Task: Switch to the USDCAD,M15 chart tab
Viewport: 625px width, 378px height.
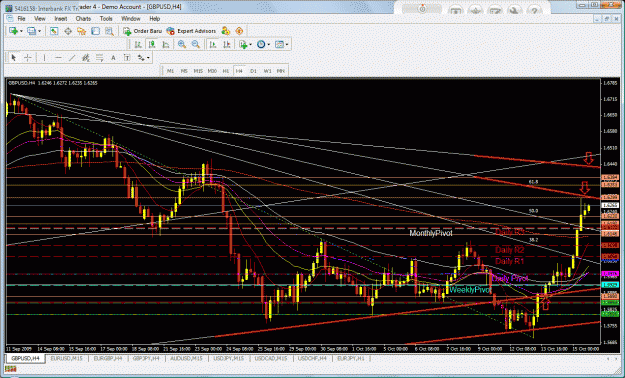Action: (x=271, y=358)
